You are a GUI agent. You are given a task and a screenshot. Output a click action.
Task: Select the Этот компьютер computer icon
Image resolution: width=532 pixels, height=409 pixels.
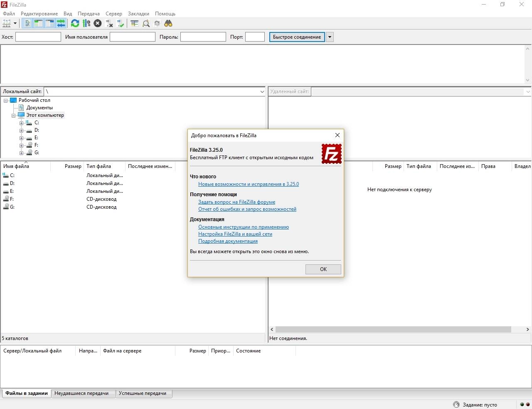click(21, 115)
